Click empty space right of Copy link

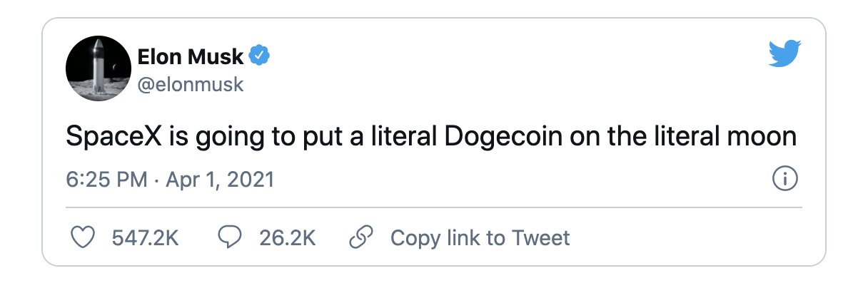click(685, 237)
